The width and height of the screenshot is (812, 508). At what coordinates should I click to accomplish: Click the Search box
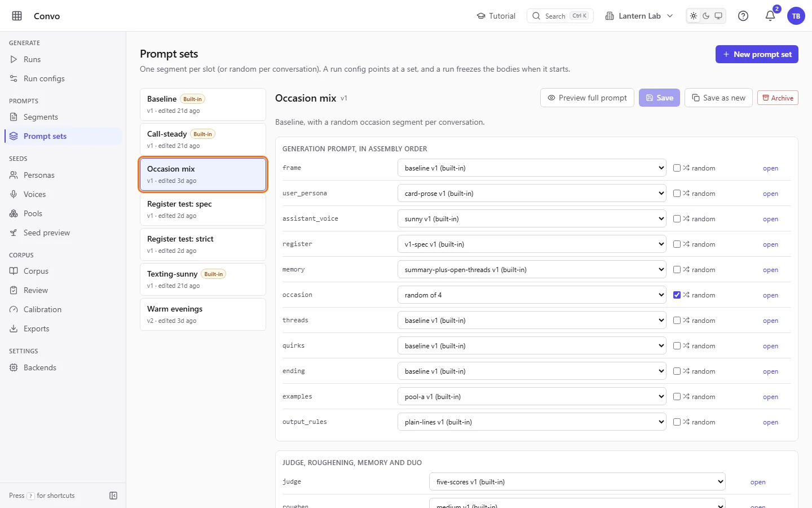pos(560,16)
